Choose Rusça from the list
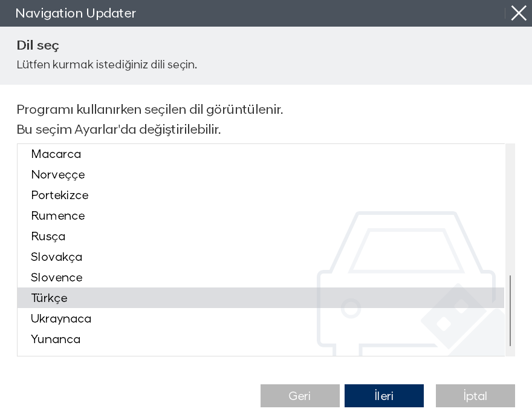The image size is (532, 420). click(x=48, y=237)
